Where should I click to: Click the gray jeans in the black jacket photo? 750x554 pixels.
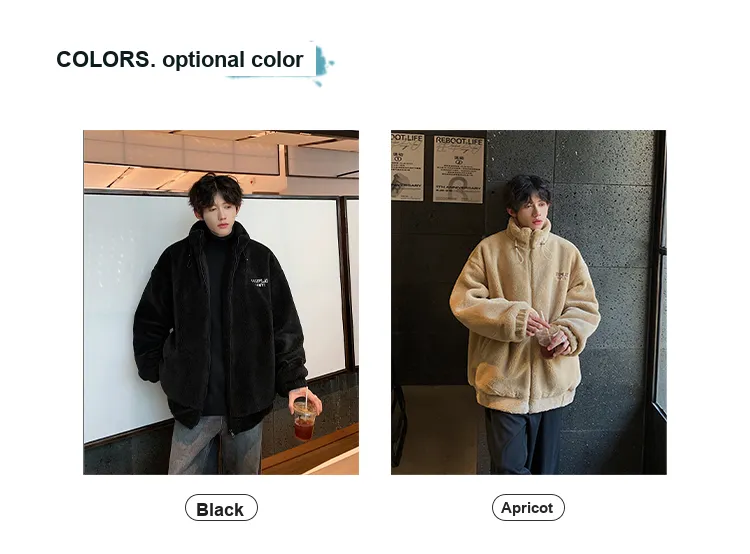(x=215, y=445)
